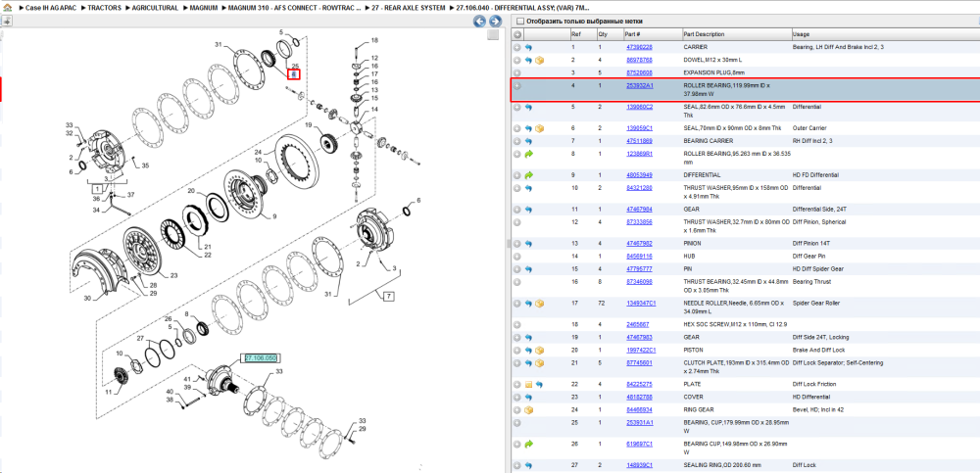Open the 27.106.050 diagram reference link
The width and height of the screenshot is (980, 473).
click(x=261, y=358)
